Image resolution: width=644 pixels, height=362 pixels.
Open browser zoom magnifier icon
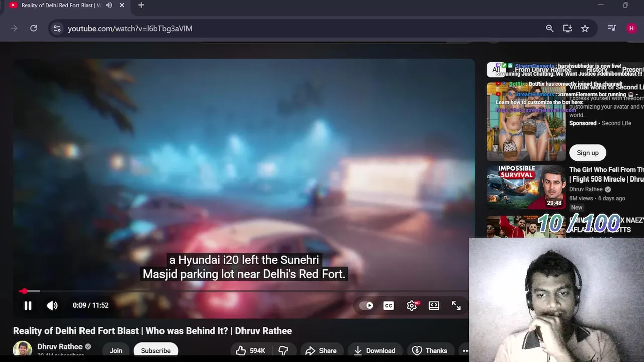(550, 28)
